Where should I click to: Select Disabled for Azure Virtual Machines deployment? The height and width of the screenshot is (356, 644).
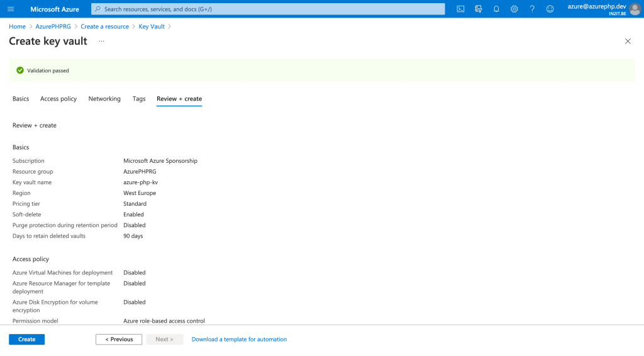(135, 272)
